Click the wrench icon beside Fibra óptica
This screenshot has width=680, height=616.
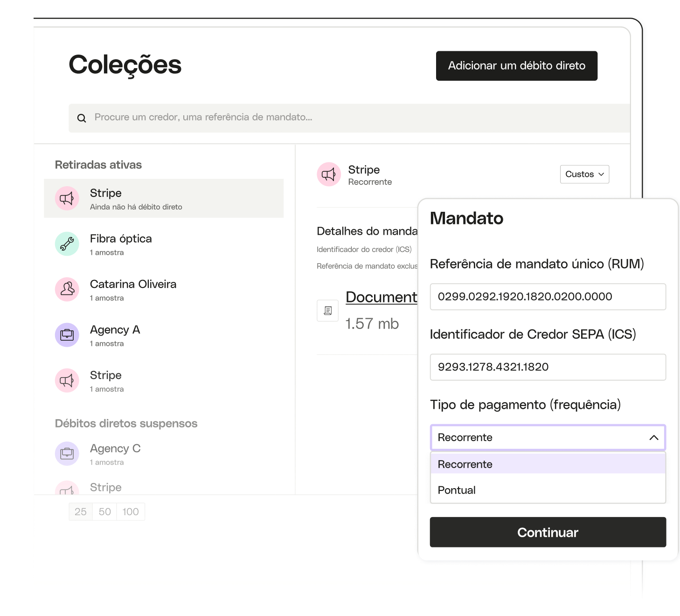tap(67, 244)
